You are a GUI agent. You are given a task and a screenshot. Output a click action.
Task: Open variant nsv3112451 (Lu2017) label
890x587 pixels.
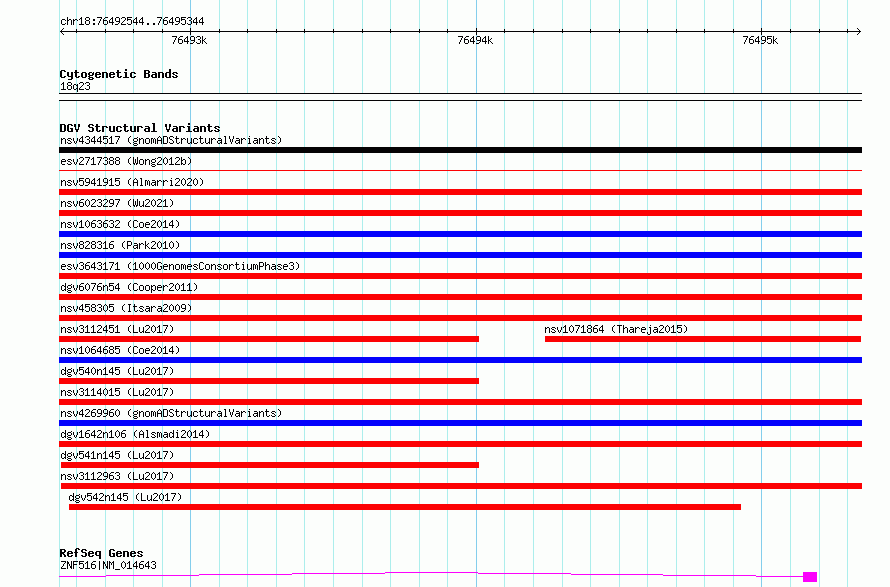point(117,329)
